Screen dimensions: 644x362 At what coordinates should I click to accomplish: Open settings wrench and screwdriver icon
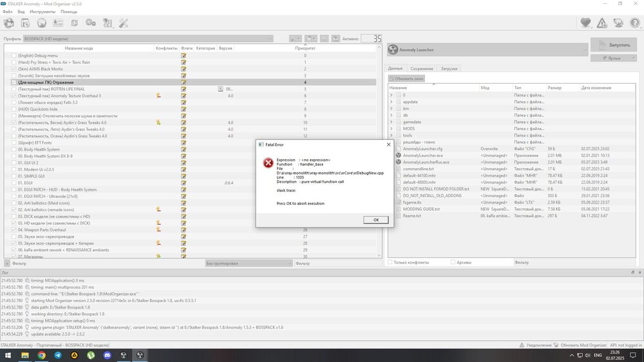[124, 23]
